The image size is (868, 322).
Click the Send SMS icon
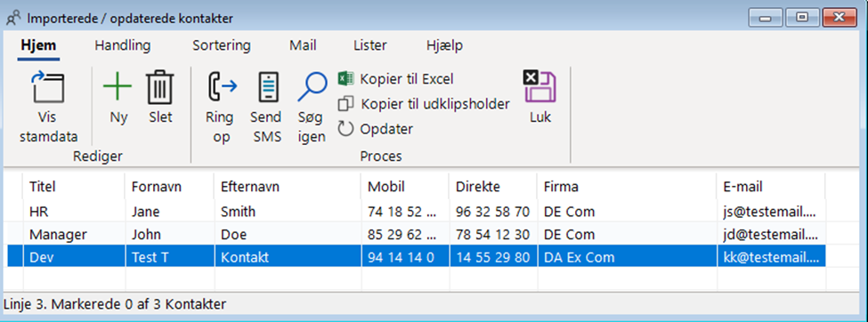coord(269,87)
